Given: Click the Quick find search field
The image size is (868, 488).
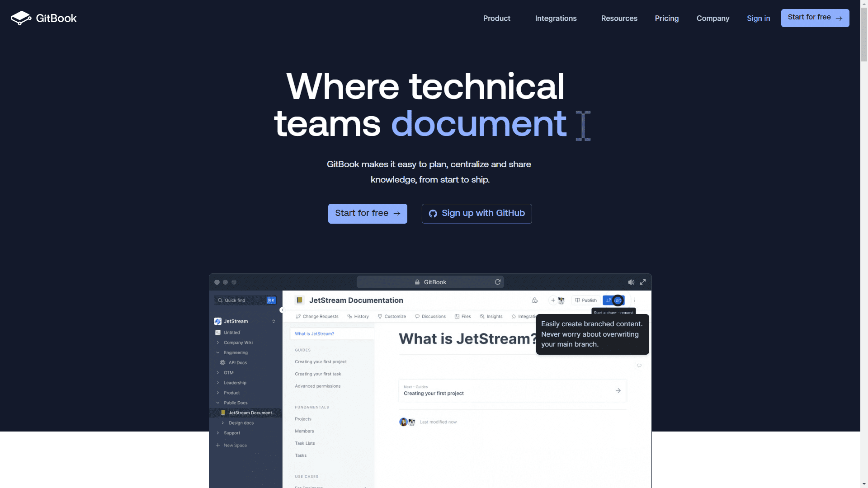Looking at the screenshot, I should point(245,300).
